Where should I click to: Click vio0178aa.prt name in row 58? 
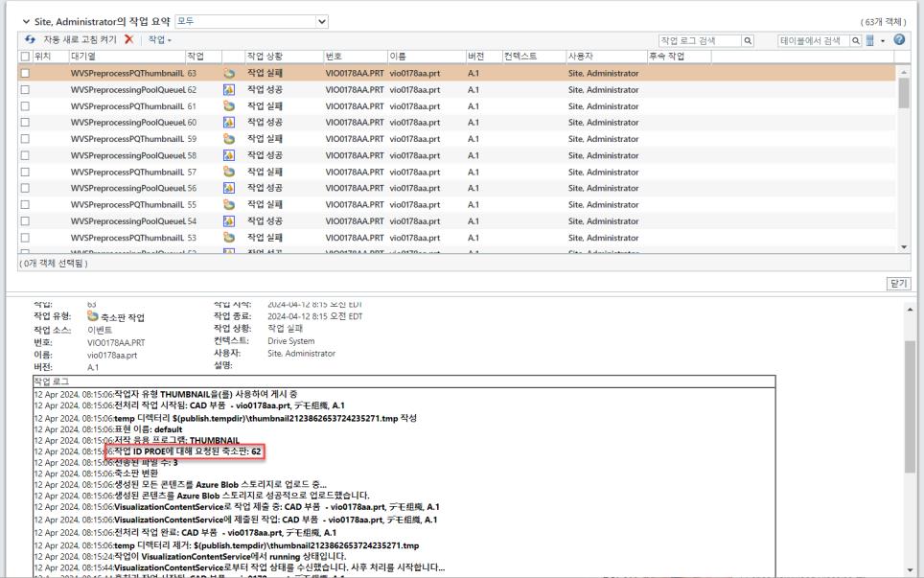coord(414,155)
